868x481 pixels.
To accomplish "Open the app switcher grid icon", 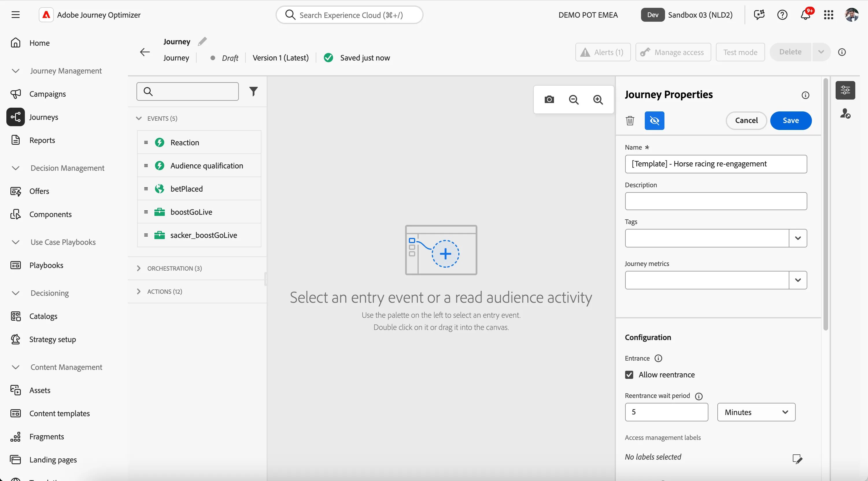I will point(829,15).
